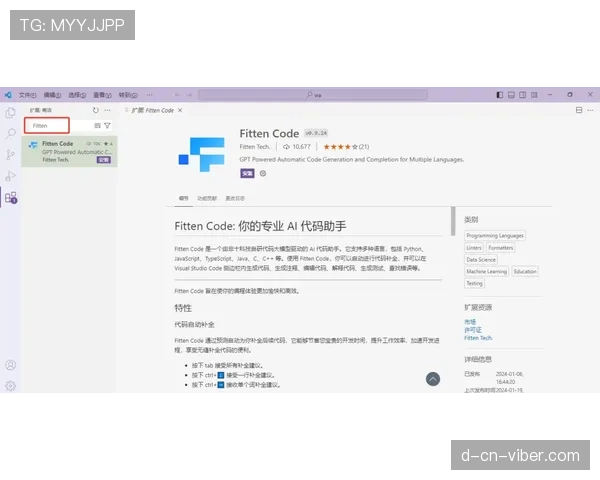Refresh the extensions list

coord(96,110)
